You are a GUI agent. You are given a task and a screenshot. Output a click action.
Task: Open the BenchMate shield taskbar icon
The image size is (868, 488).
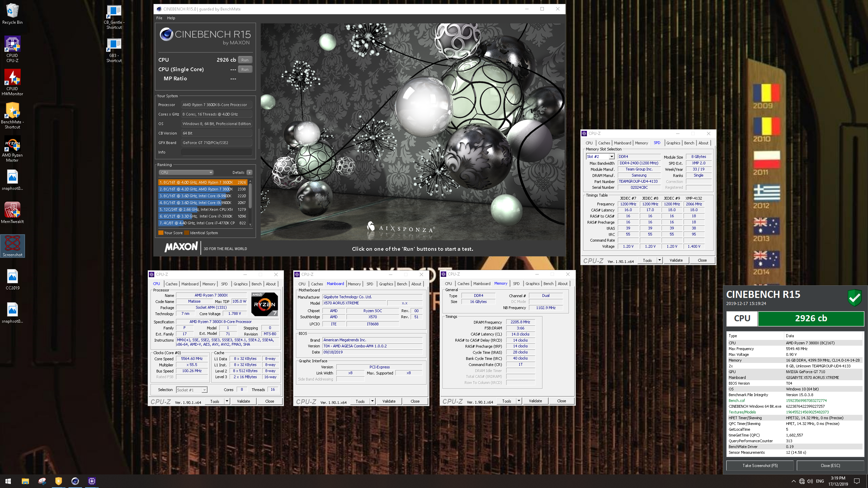coord(58,481)
